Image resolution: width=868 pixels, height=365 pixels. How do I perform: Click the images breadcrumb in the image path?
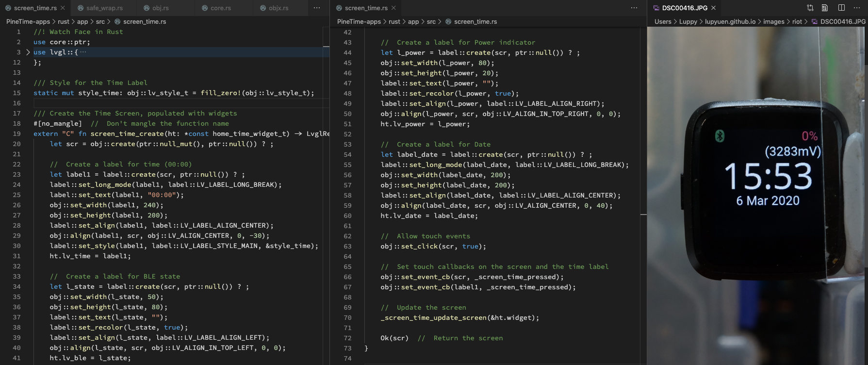click(x=773, y=21)
